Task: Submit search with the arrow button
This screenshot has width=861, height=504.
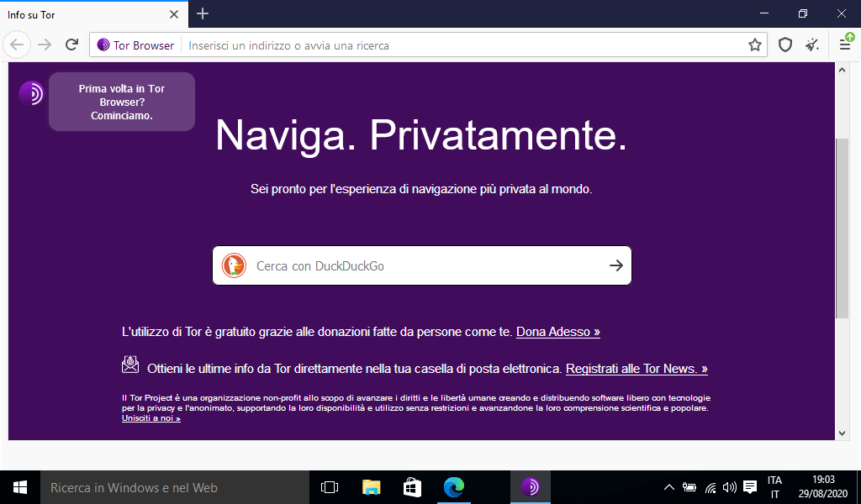Action: tap(616, 266)
